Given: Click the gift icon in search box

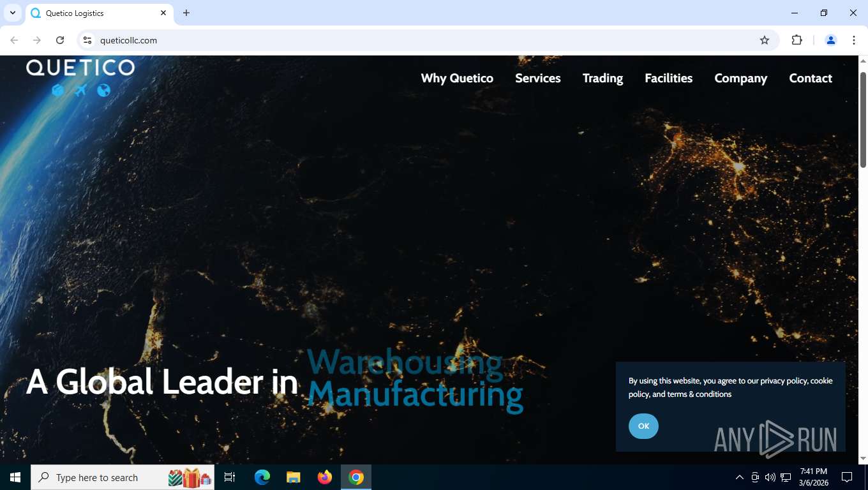Looking at the screenshot, I should pyautogui.click(x=190, y=477).
